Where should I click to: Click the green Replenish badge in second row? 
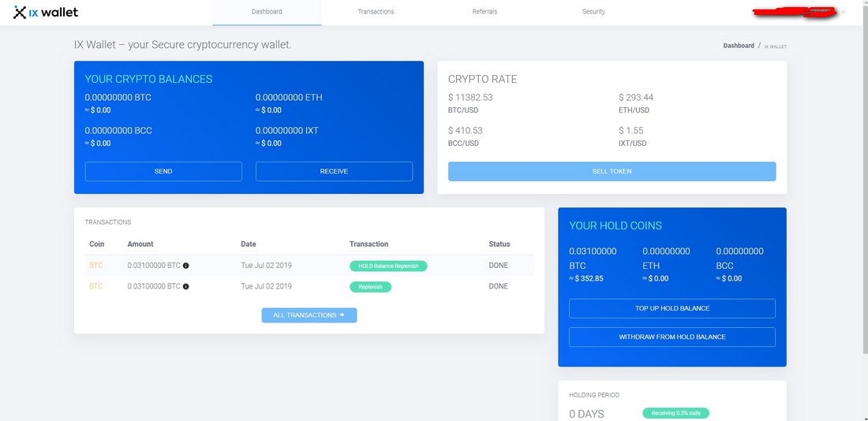click(x=370, y=286)
